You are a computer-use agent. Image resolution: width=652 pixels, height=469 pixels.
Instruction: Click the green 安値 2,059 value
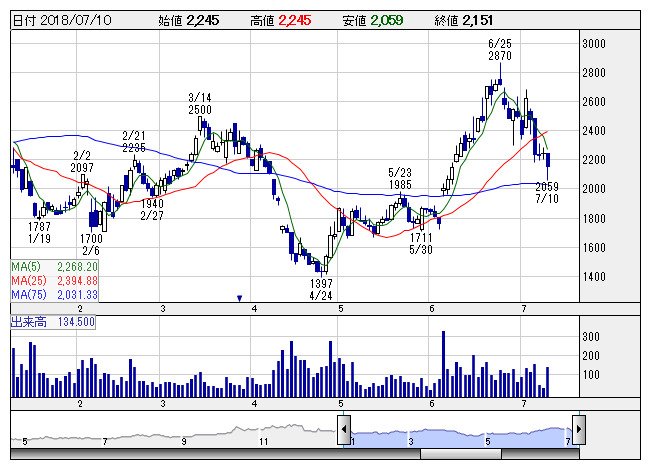(389, 20)
